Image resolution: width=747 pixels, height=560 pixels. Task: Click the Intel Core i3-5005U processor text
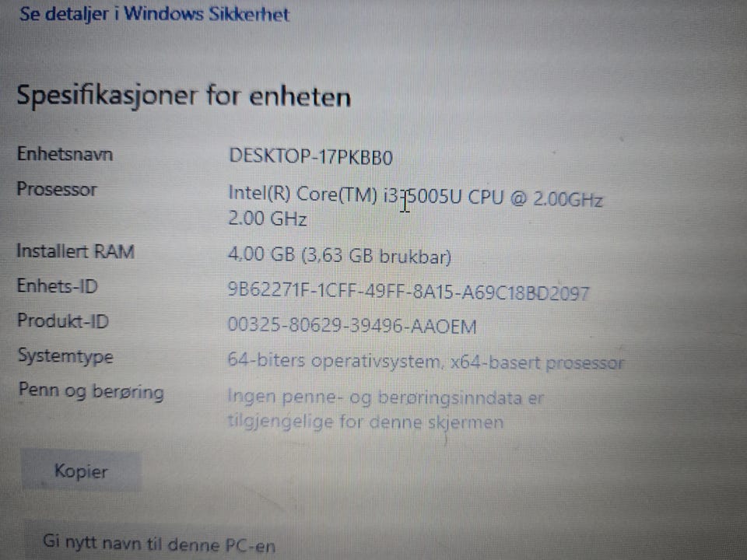click(x=416, y=196)
